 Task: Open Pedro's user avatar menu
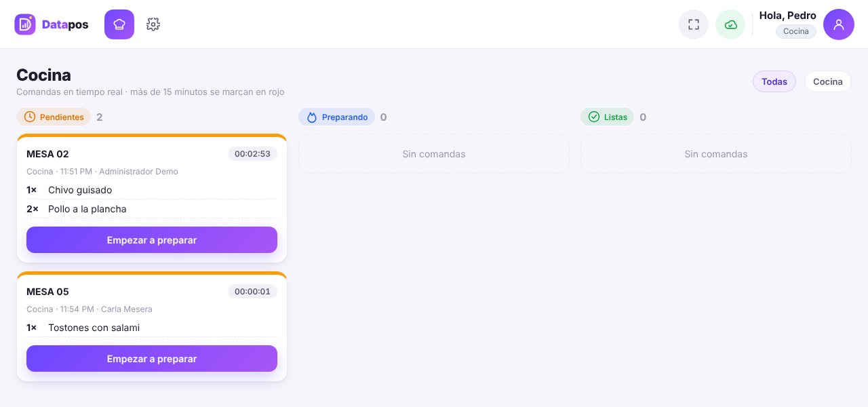[839, 24]
